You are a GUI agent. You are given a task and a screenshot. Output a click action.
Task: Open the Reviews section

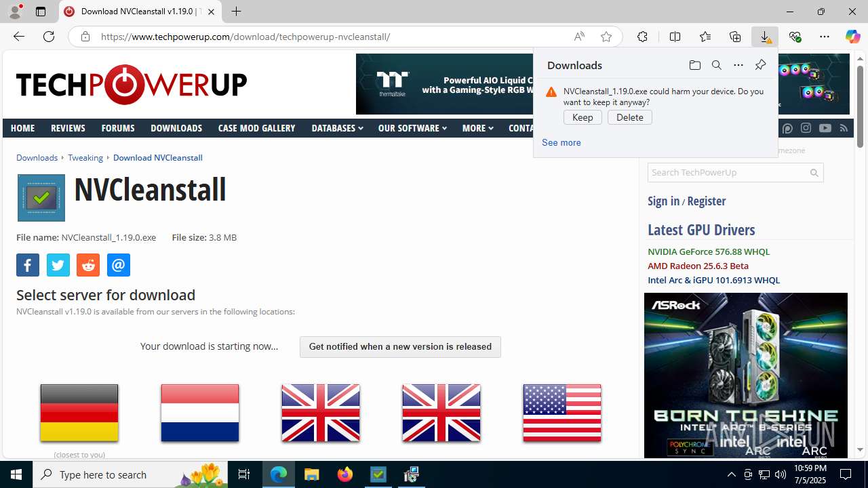(68, 128)
